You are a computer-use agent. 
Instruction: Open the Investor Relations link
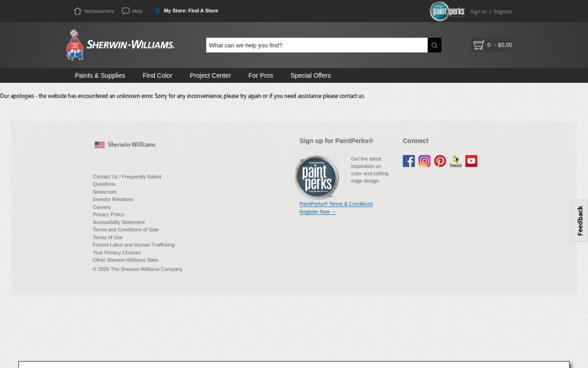coord(113,199)
